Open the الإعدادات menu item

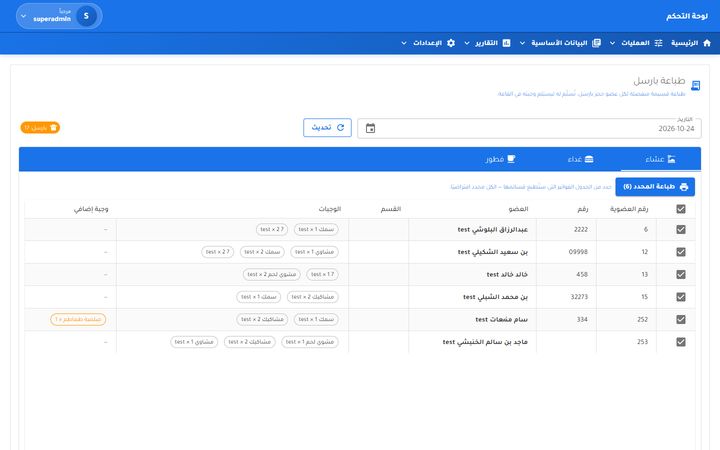click(428, 43)
